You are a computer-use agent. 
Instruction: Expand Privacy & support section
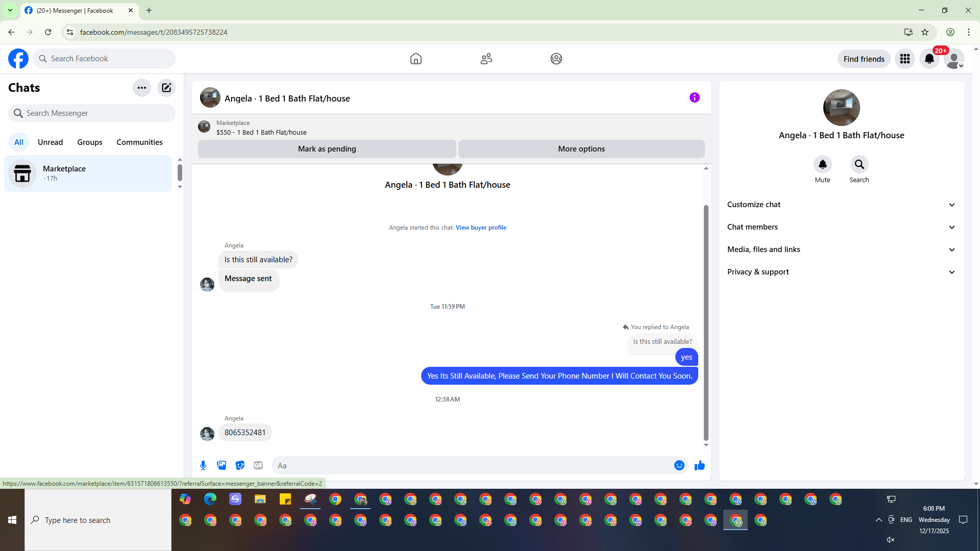tap(841, 272)
